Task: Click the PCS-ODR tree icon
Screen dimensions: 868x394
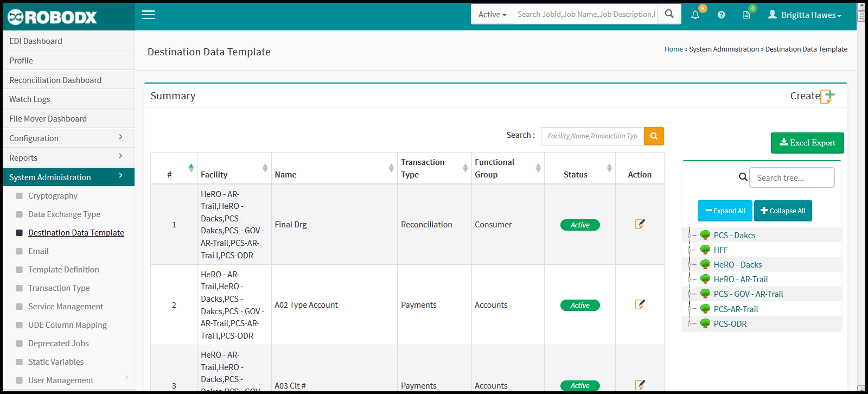Action: pos(705,323)
